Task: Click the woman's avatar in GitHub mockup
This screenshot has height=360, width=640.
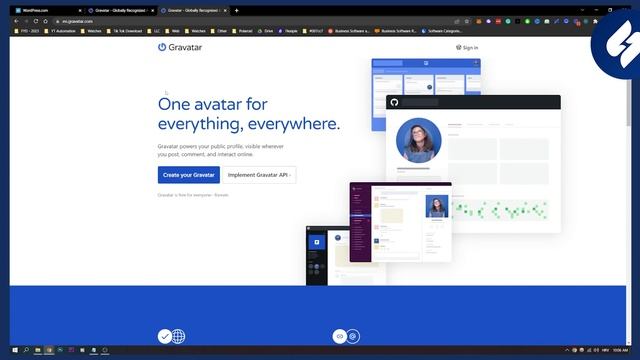Action: (419, 140)
